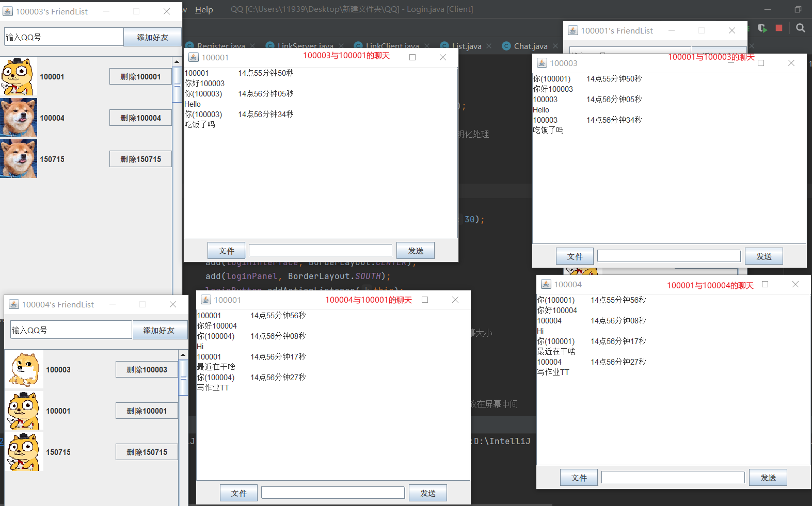Click Java icon in 100004's FriendList title bar

pos(14,304)
